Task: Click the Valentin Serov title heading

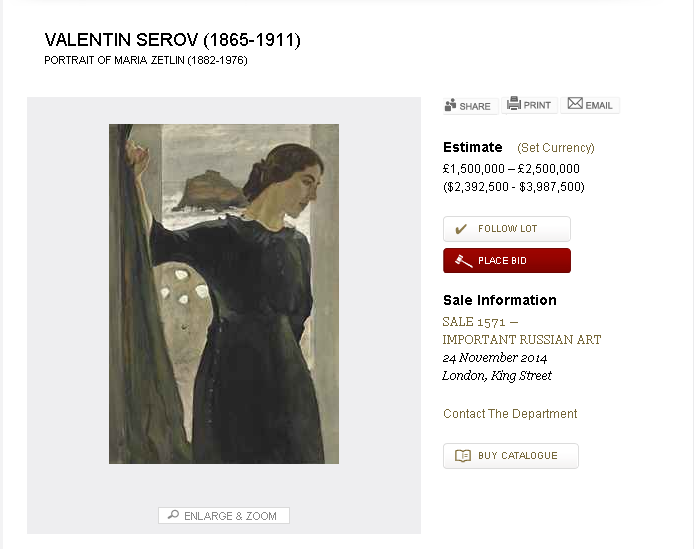Action: 173,40
